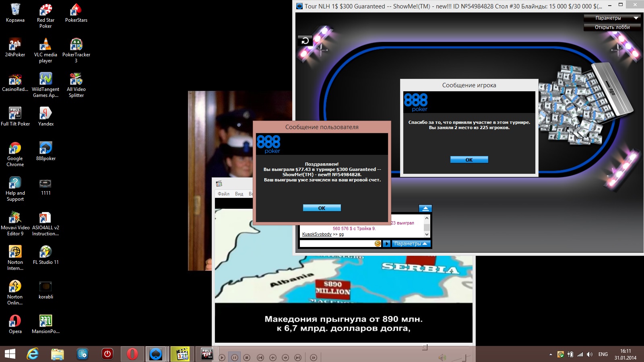
Task: Open the Norton Internet Security desktop icon
Action: click(15, 258)
